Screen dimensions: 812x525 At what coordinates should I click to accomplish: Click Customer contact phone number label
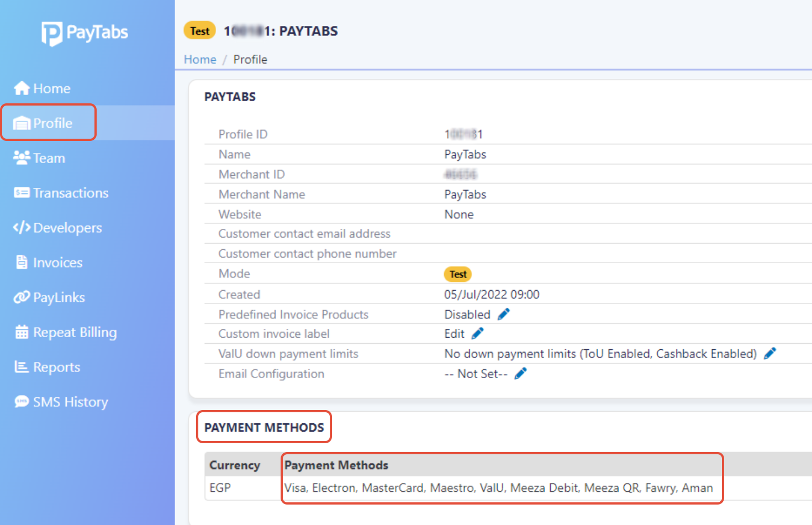[308, 254]
